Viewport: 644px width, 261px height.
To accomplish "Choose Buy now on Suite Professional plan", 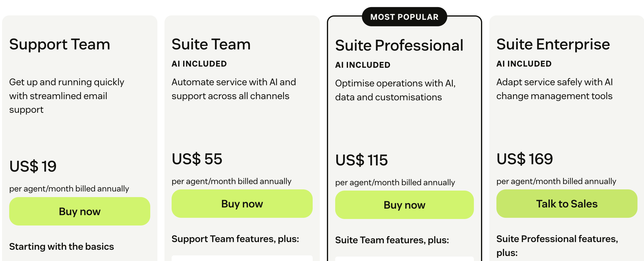I will [404, 205].
